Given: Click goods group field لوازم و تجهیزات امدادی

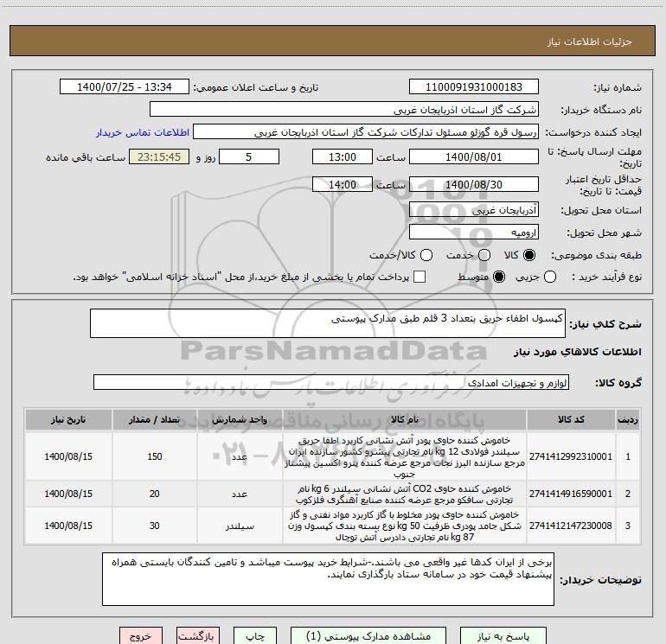Looking at the screenshot, I should (331, 382).
